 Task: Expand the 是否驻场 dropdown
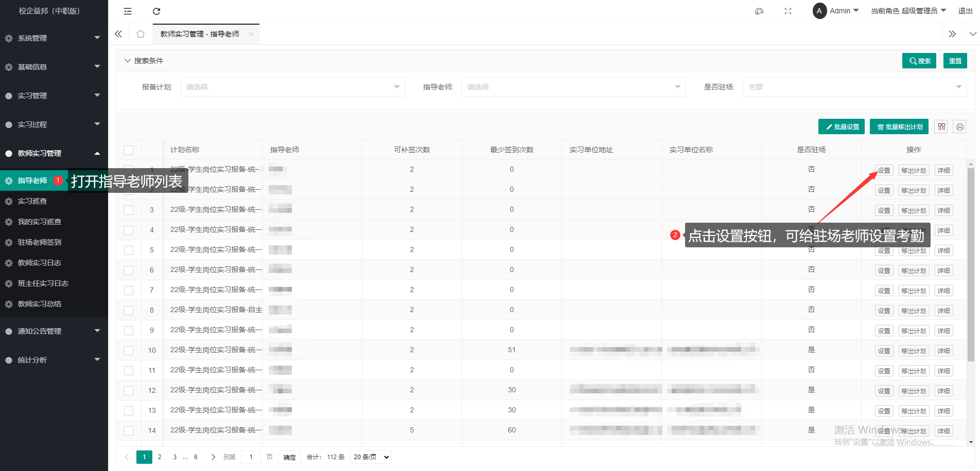854,87
